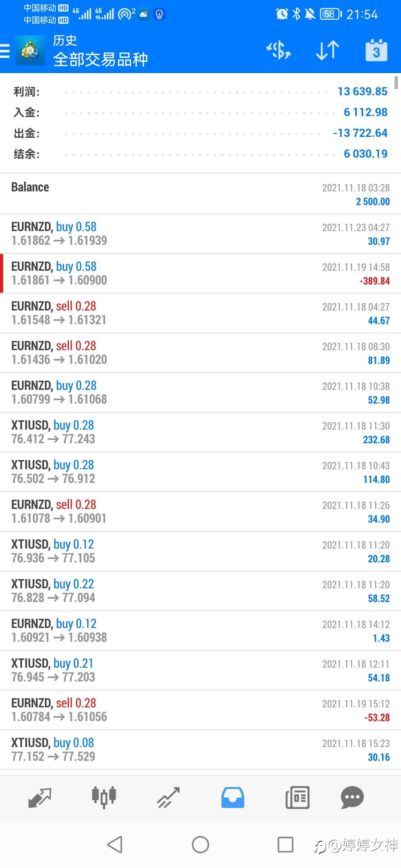The height and width of the screenshot is (868, 401).
Task: Open the XTIUSD buy 0.08 trade row
Action: click(200, 750)
